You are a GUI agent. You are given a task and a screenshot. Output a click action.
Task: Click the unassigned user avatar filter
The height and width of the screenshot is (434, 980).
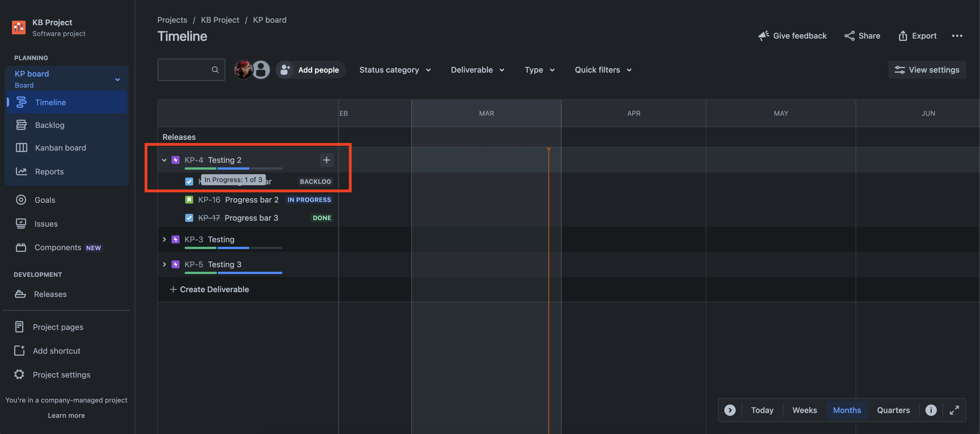point(261,69)
